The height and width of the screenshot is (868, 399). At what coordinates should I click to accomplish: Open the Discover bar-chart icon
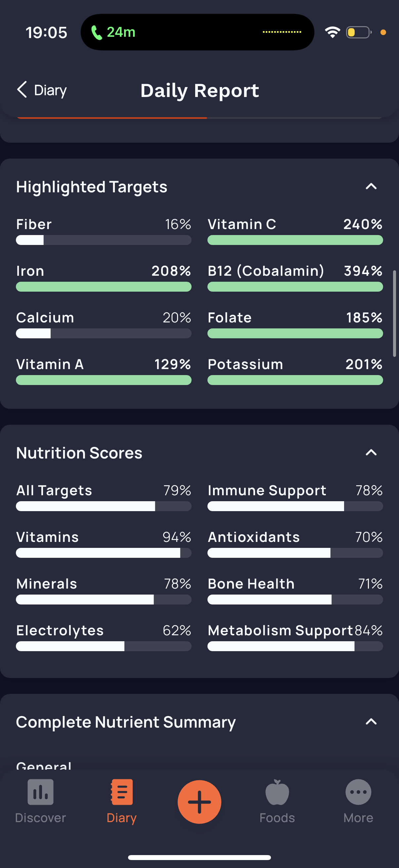click(x=40, y=792)
